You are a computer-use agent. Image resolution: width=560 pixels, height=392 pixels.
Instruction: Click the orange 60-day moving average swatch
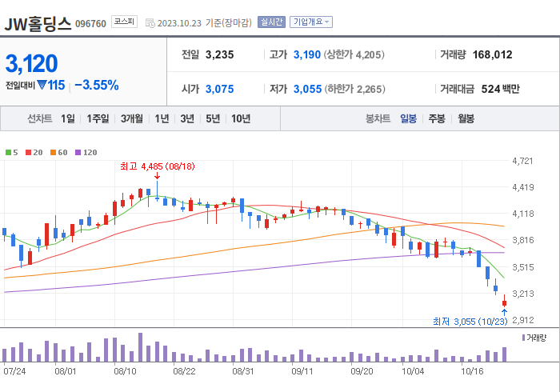click(x=54, y=153)
